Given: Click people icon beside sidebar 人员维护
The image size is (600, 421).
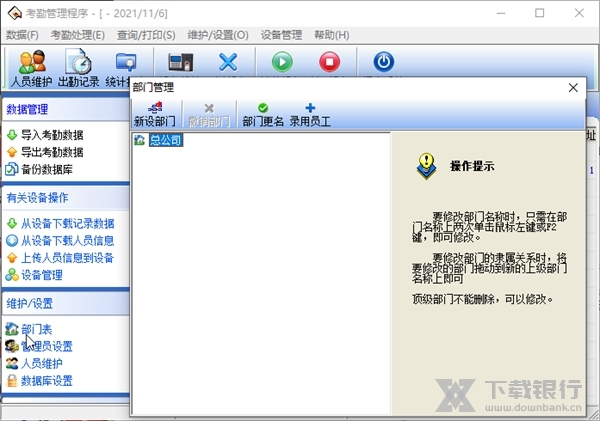Looking at the screenshot, I should click(x=12, y=363).
